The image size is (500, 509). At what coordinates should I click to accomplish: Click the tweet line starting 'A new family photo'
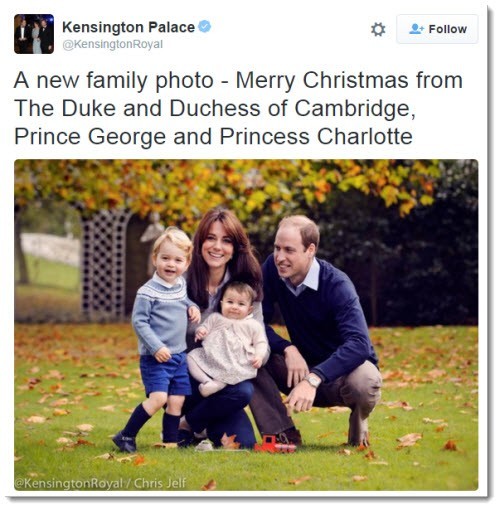pyautogui.click(x=238, y=80)
